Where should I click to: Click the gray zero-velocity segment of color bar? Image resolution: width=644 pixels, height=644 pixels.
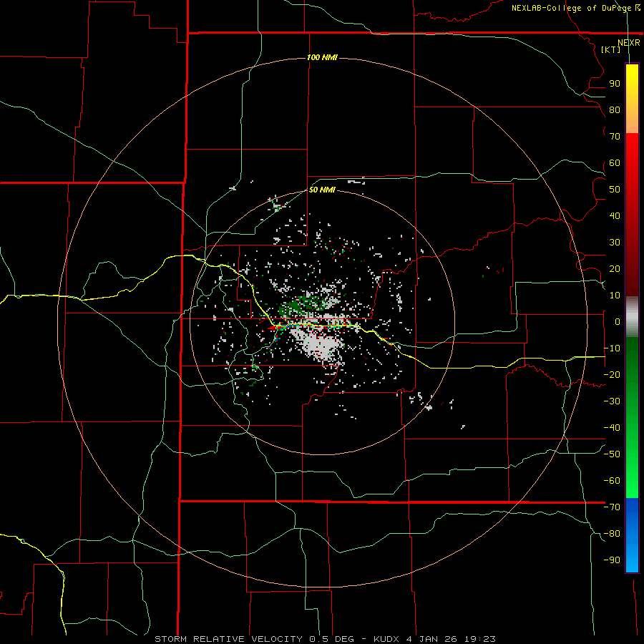tap(632, 317)
